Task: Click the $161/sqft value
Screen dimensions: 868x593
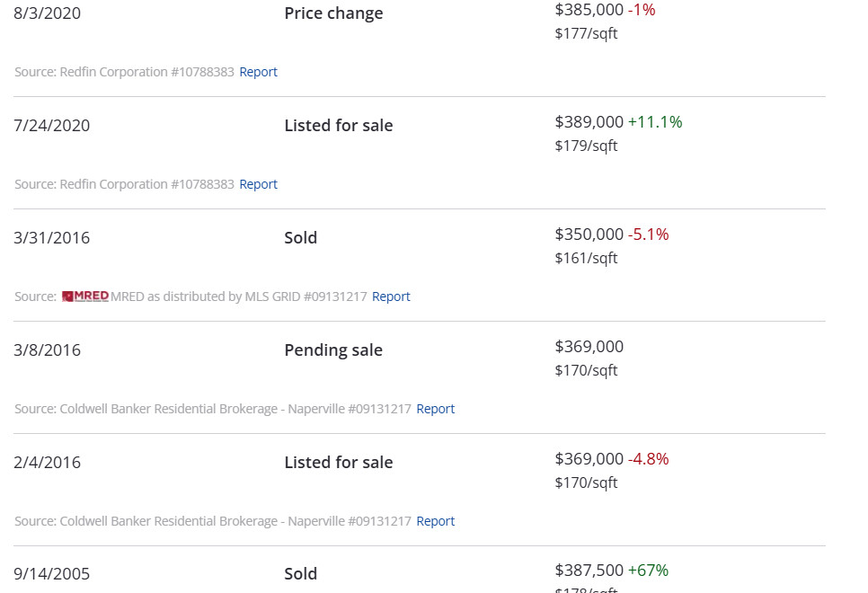Action: point(586,259)
